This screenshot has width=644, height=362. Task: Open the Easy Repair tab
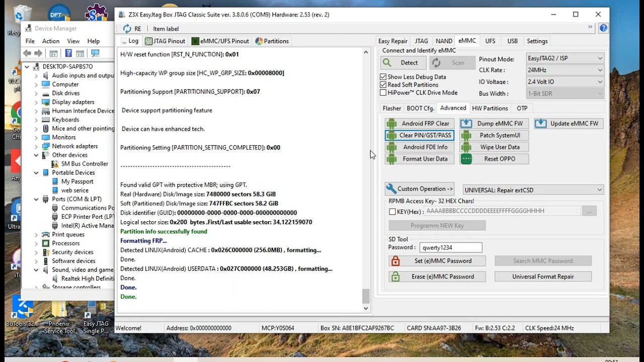point(392,41)
